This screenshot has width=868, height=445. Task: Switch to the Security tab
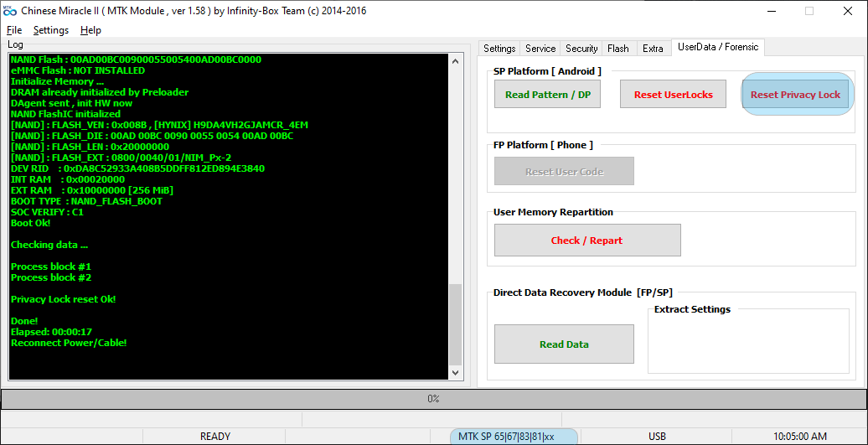point(581,48)
